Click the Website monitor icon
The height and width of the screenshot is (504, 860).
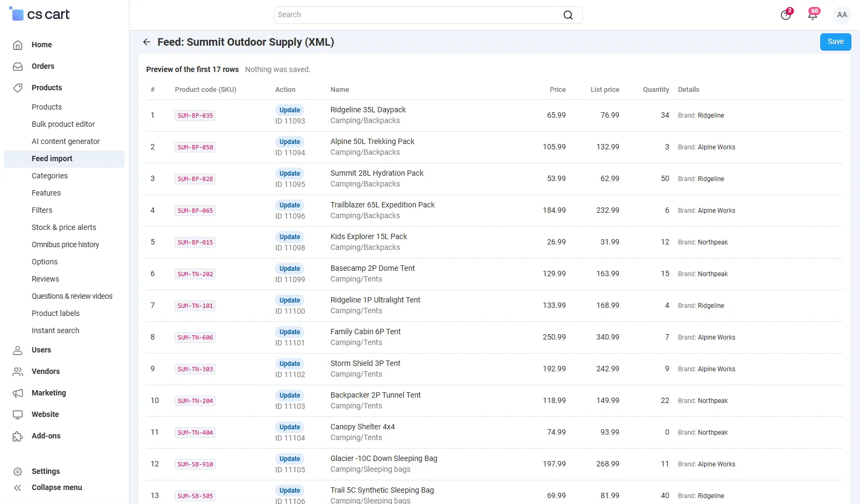point(18,414)
